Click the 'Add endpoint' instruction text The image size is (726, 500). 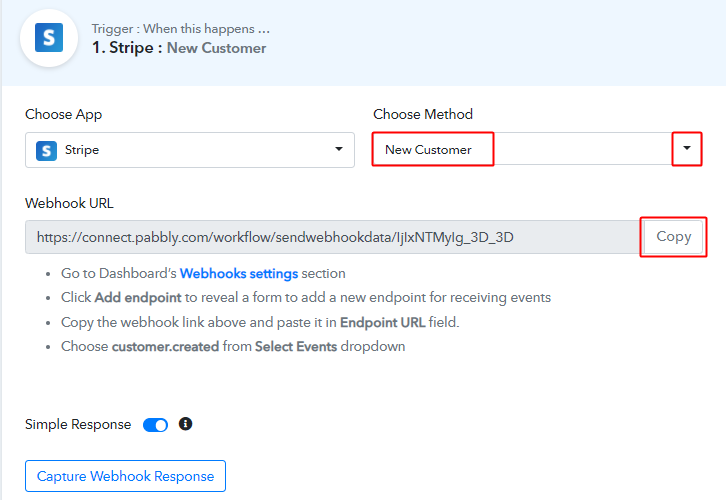coord(138,298)
